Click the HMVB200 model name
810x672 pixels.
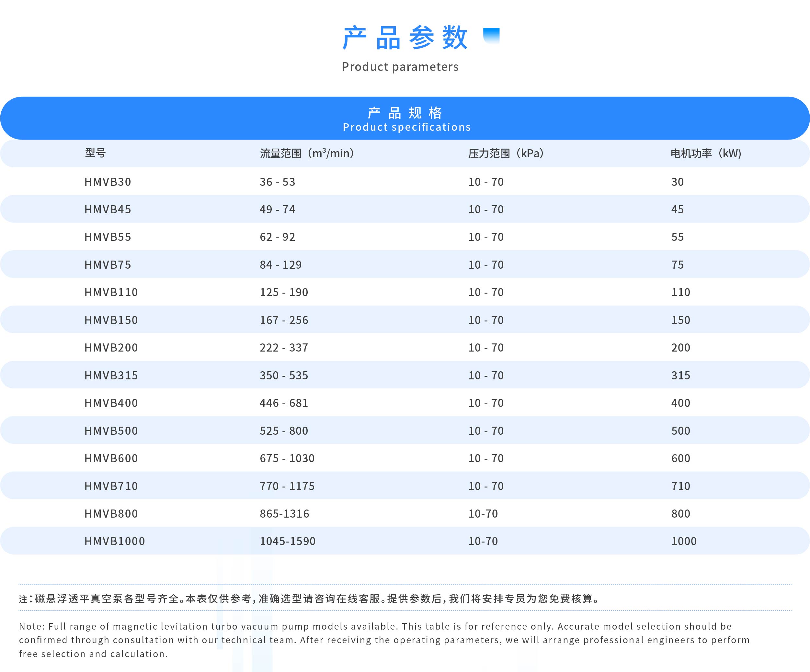[111, 347]
